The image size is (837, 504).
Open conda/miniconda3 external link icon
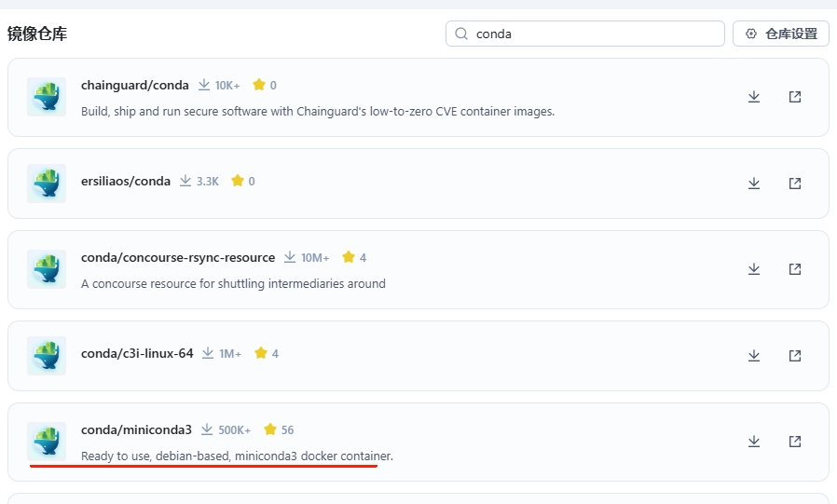795,441
